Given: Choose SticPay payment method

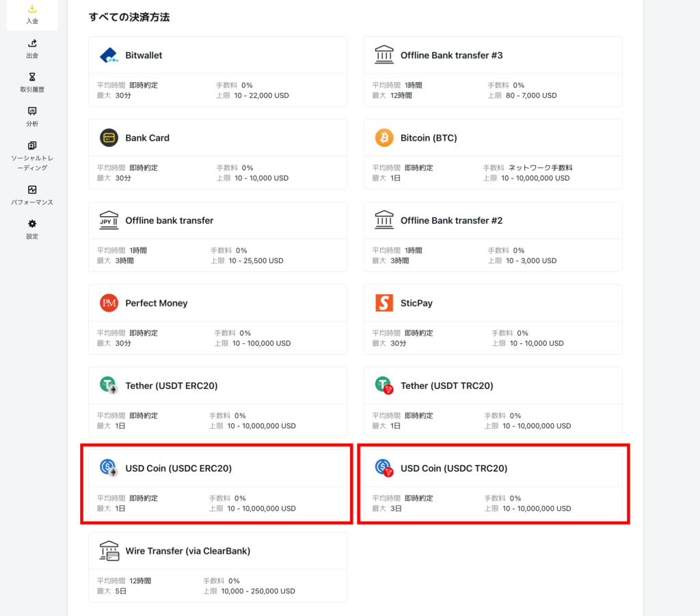Looking at the screenshot, I should pos(493,319).
